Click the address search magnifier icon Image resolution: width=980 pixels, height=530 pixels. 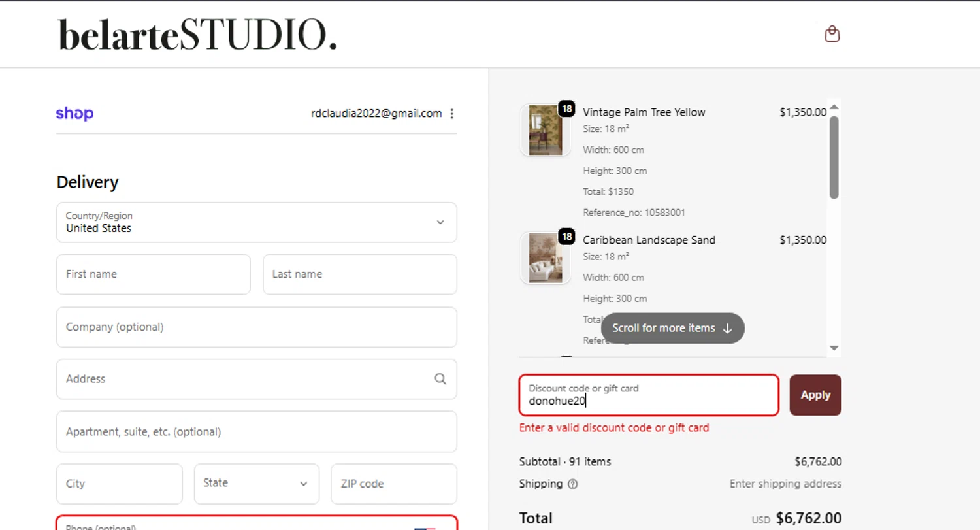pyautogui.click(x=440, y=379)
